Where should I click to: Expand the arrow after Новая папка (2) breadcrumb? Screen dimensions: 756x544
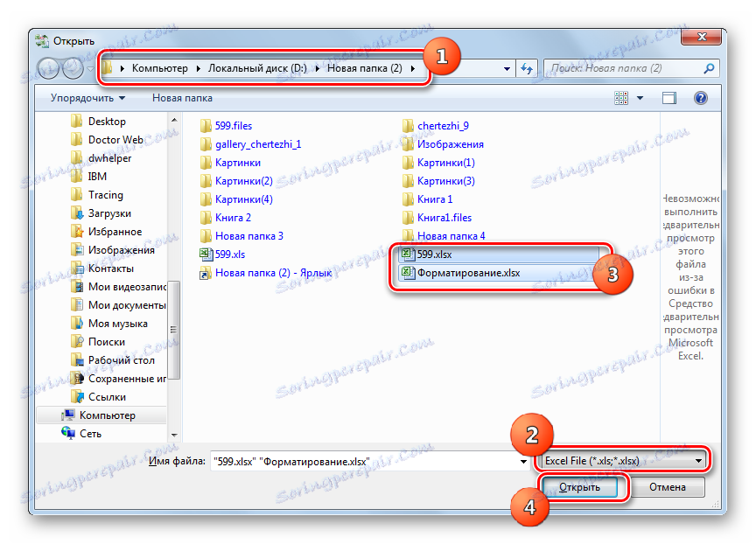click(x=413, y=68)
